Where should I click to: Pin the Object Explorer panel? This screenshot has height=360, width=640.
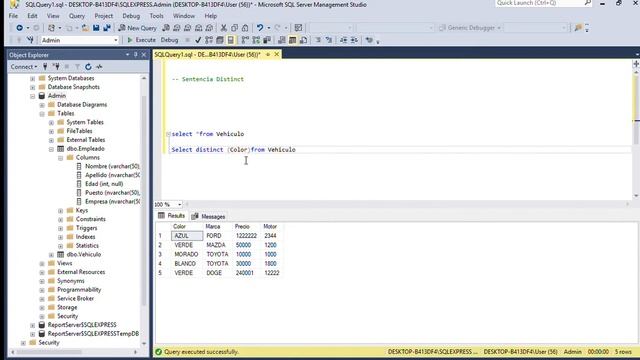coord(136,55)
